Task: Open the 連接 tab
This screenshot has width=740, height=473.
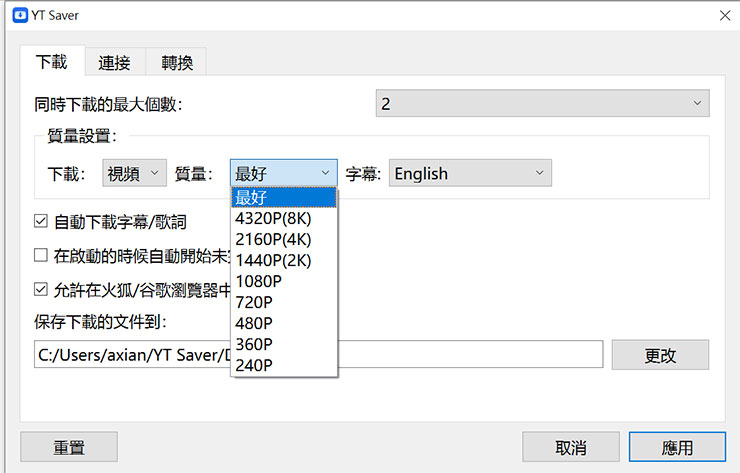Action: 115,62
